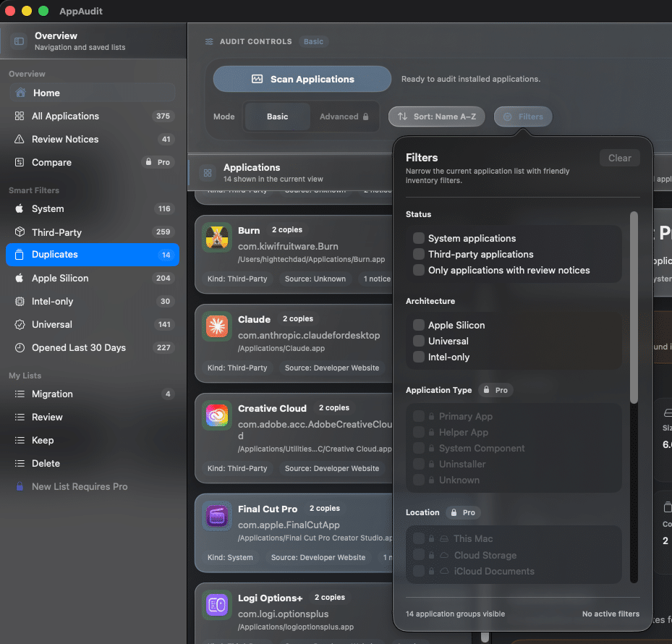Open the Sort: Name A–Z dropdown
This screenshot has height=644, width=672.
[436, 116]
